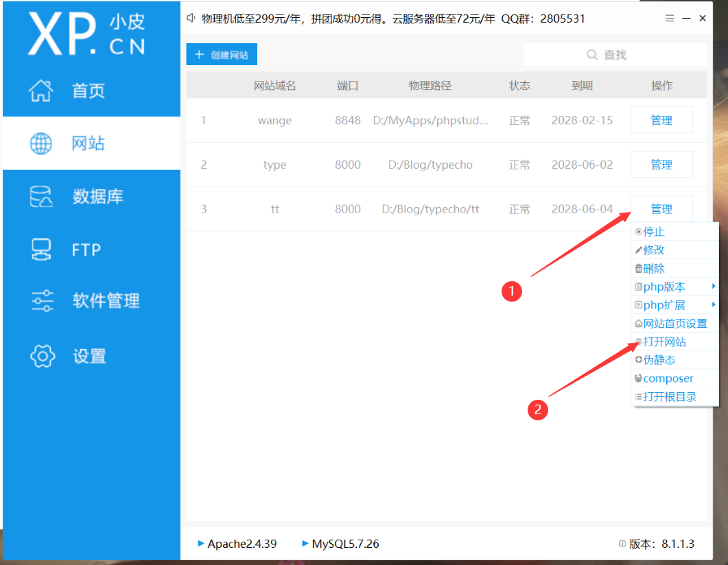The width and height of the screenshot is (728, 565).
Task: Click the database icon in the sidebar
Action: 40,197
